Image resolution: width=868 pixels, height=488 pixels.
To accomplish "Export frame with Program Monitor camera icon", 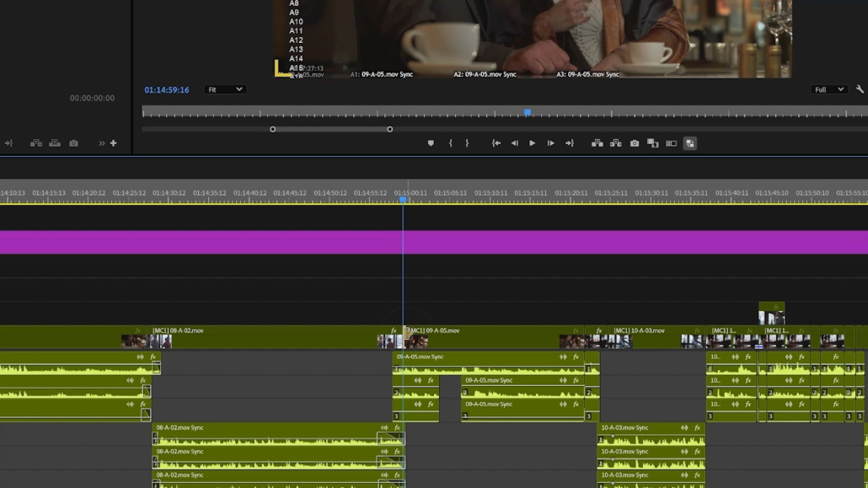I will [x=635, y=143].
